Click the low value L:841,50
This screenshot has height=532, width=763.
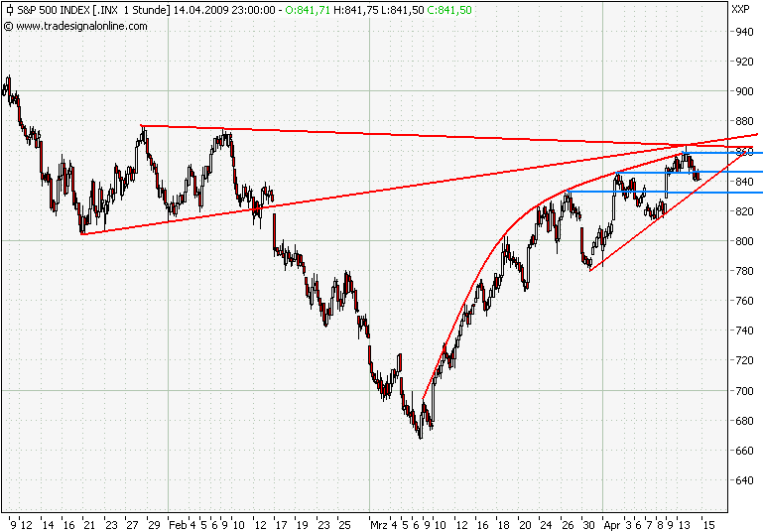point(403,10)
